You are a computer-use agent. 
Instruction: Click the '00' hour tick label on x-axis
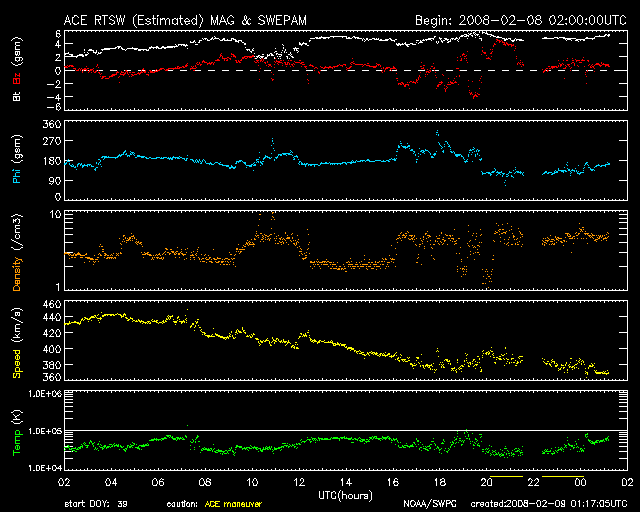(x=580, y=483)
